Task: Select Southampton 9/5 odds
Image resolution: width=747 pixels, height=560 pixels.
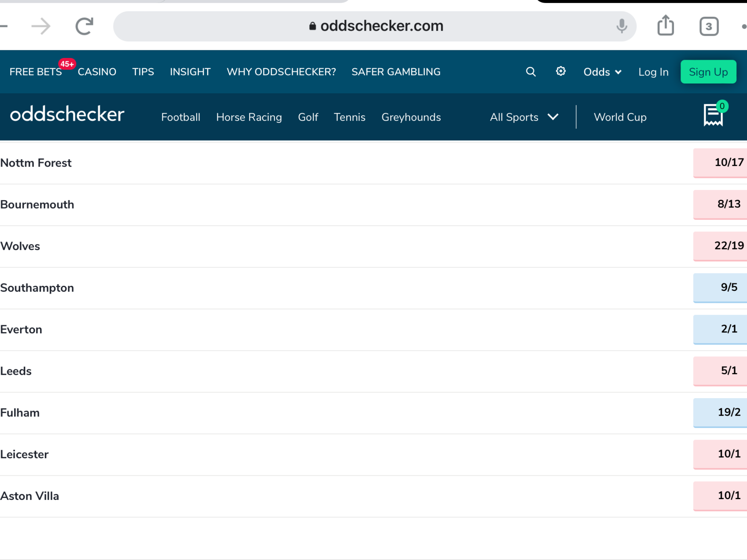Action: (x=720, y=287)
